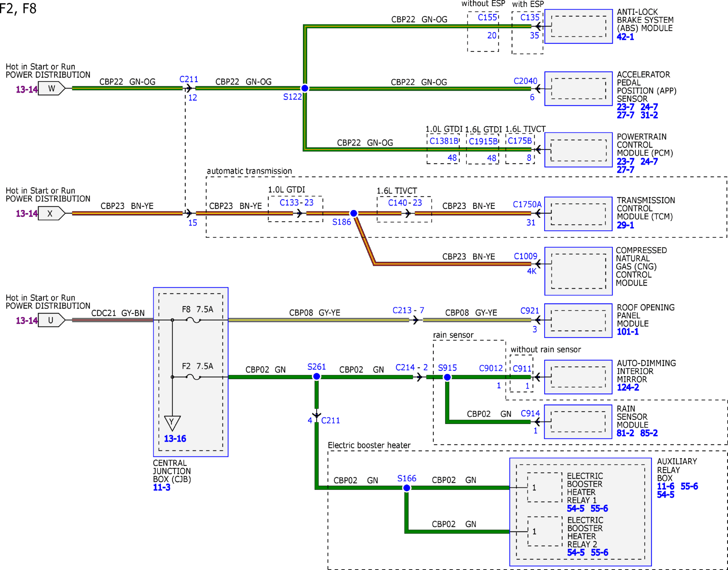The image size is (728, 570).
Task: Select the S166 splice junction dot
Action: click(407, 488)
